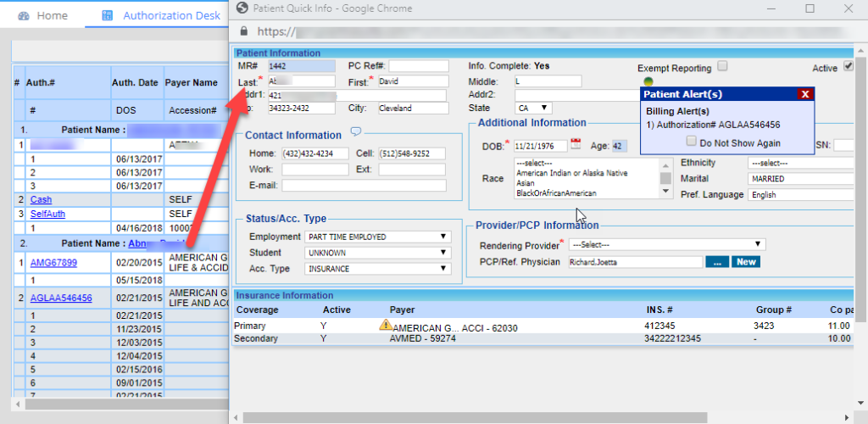Click the Middle name field
The height and width of the screenshot is (424, 868).
[x=548, y=81]
